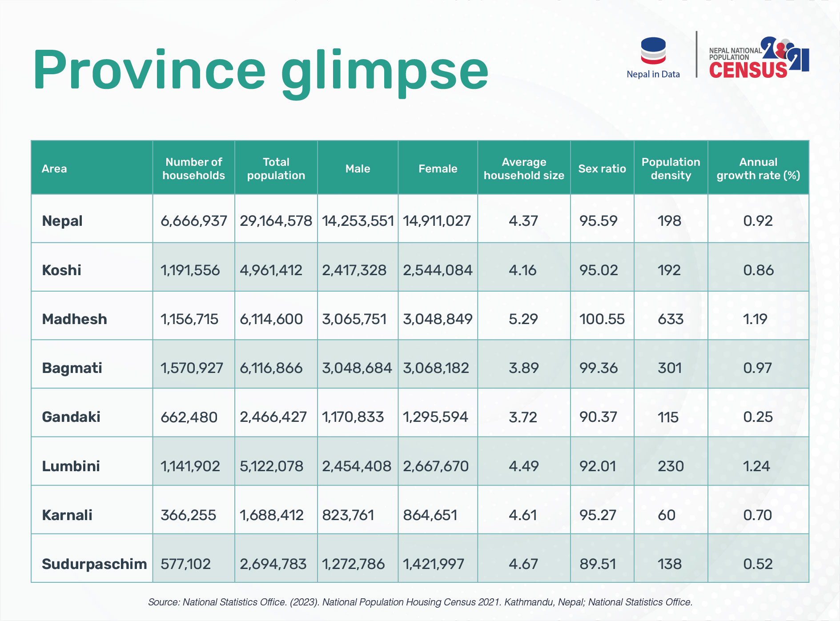The height and width of the screenshot is (621, 840).
Task: Click Lumbini female value 2,667,670
Action: 436,466
